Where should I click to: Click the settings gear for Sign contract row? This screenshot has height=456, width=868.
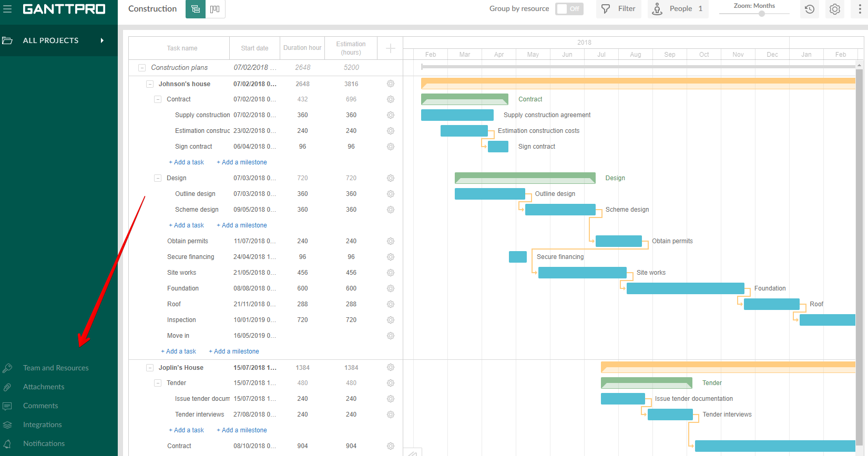point(391,147)
